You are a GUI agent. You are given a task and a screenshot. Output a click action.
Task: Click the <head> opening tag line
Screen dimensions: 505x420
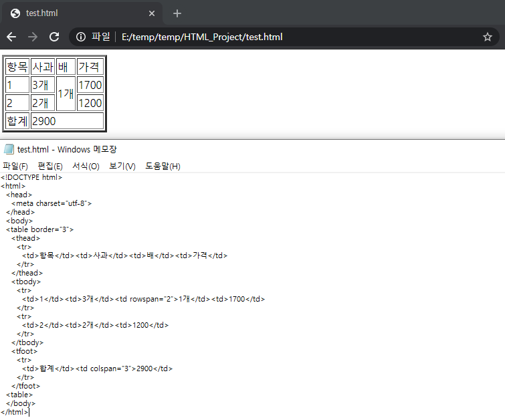19,195
